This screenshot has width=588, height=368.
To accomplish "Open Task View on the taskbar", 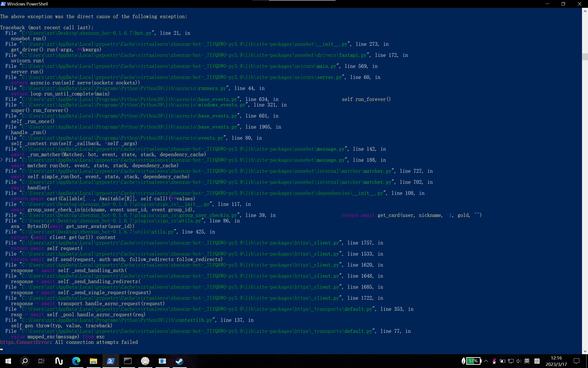I will 41,361.
